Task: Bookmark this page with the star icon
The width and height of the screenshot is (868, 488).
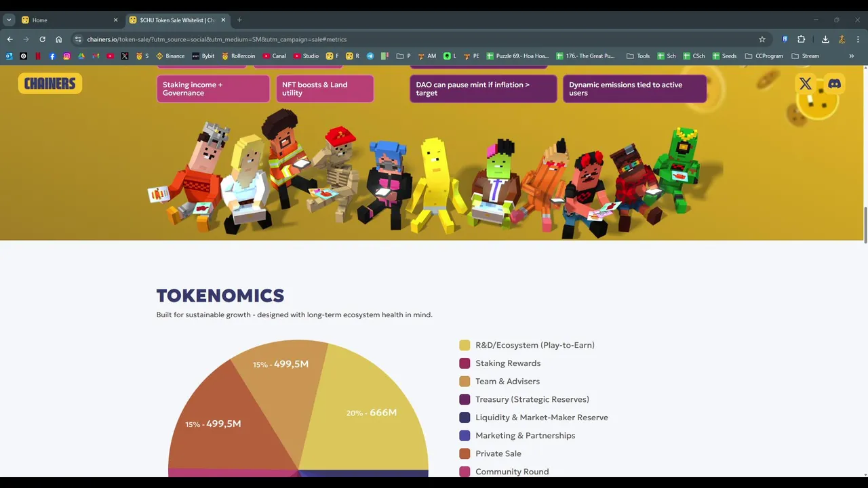Action: click(x=762, y=39)
